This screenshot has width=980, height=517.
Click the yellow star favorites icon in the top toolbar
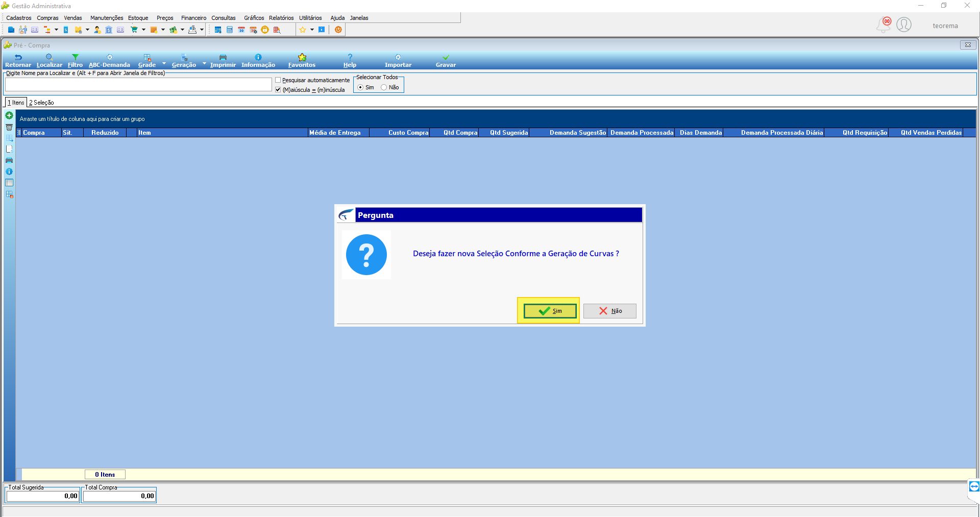(303, 30)
